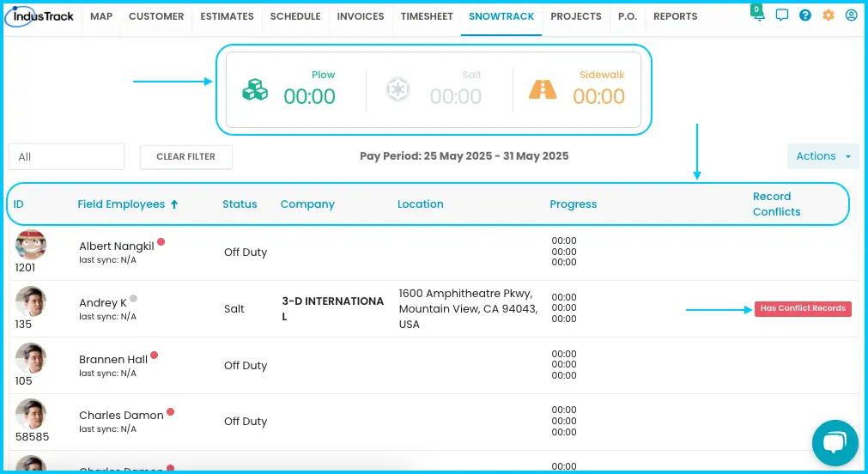868x474 pixels.
Task: Select the Charles Damon name in row 58585
Action: pyautogui.click(x=121, y=416)
